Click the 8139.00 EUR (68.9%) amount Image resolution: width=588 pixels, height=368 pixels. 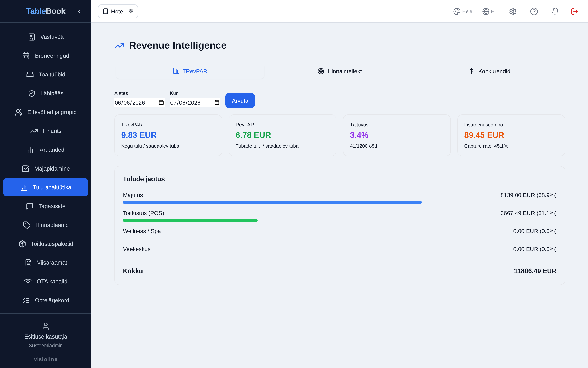point(528,195)
